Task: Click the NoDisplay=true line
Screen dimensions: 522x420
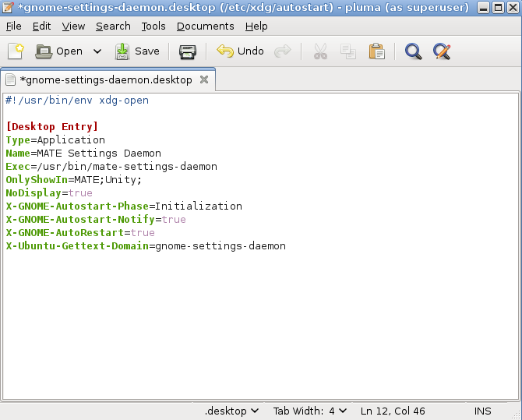Action: coord(49,192)
